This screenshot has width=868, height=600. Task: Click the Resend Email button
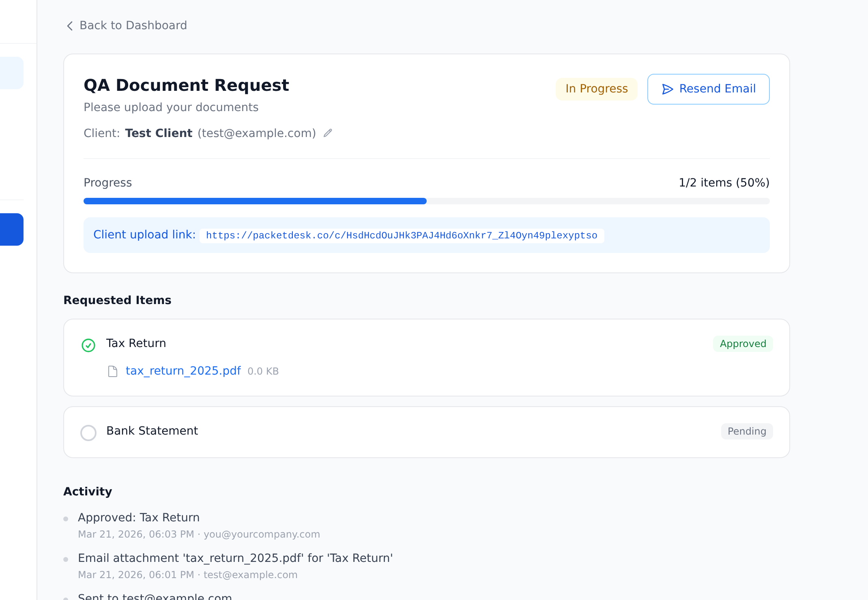[708, 89]
